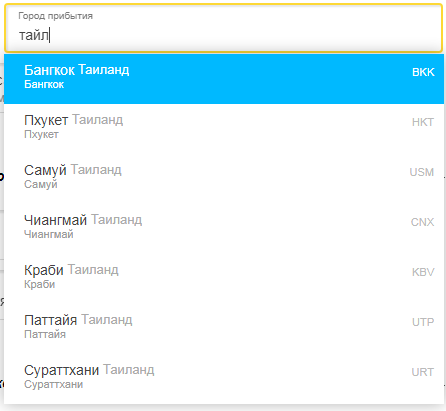Click the CNX airport code
Screen dimensions: 446x411
[422, 222]
